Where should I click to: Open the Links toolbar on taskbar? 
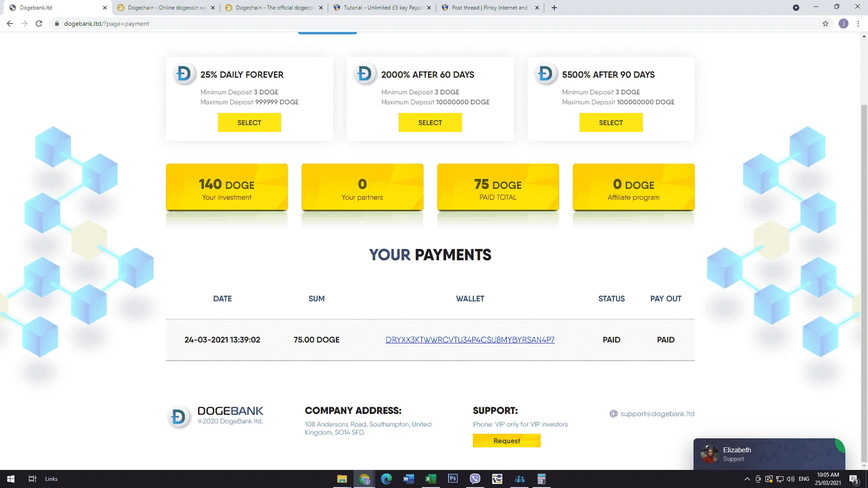point(51,479)
